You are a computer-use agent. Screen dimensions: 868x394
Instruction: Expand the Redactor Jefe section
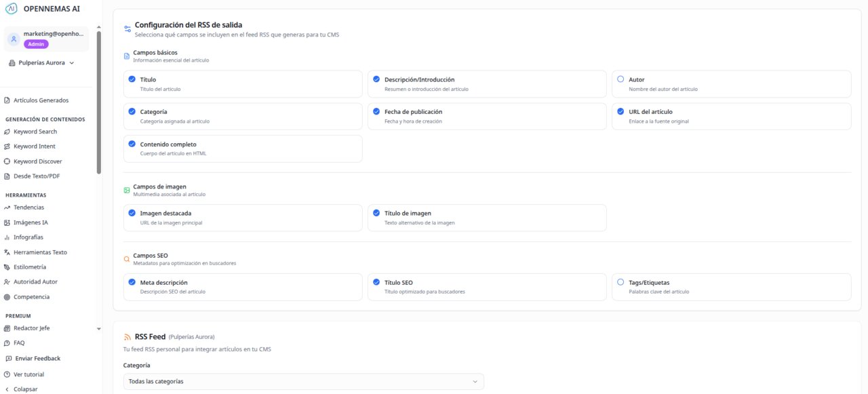[x=32, y=328]
